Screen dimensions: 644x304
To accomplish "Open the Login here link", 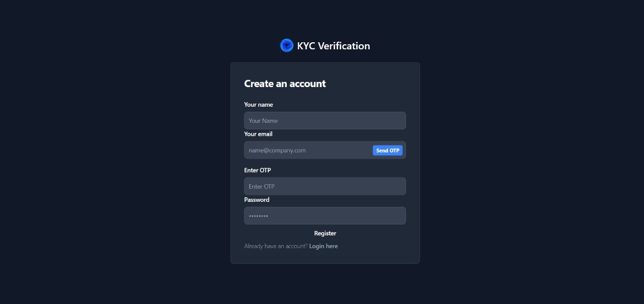I will [x=324, y=246].
